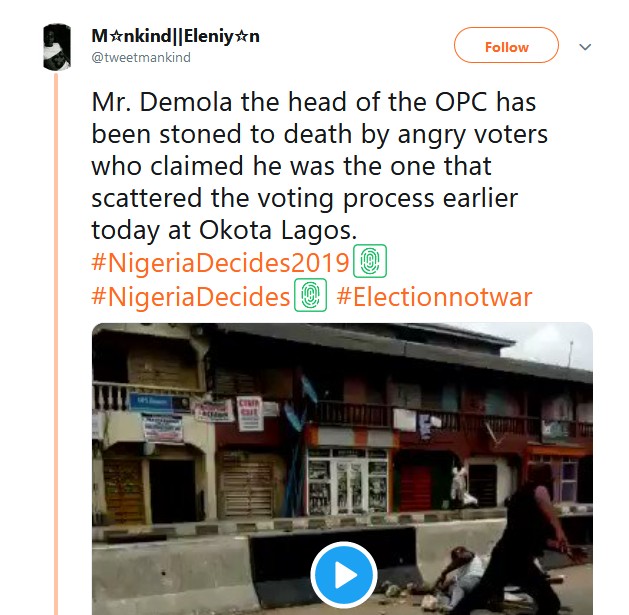The image size is (629, 615).
Task: Expand the tweet options chevron
Action: pyautogui.click(x=586, y=47)
